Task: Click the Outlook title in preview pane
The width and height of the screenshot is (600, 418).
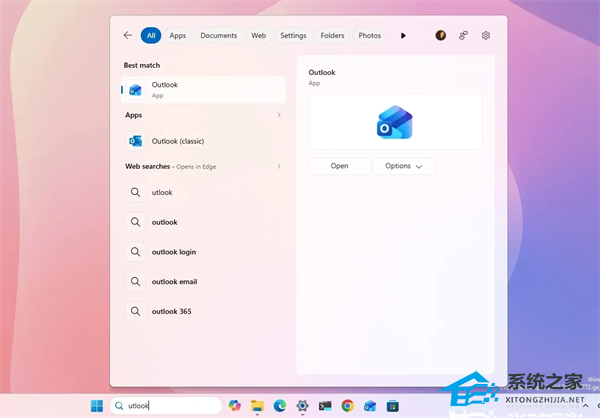Action: [x=322, y=72]
